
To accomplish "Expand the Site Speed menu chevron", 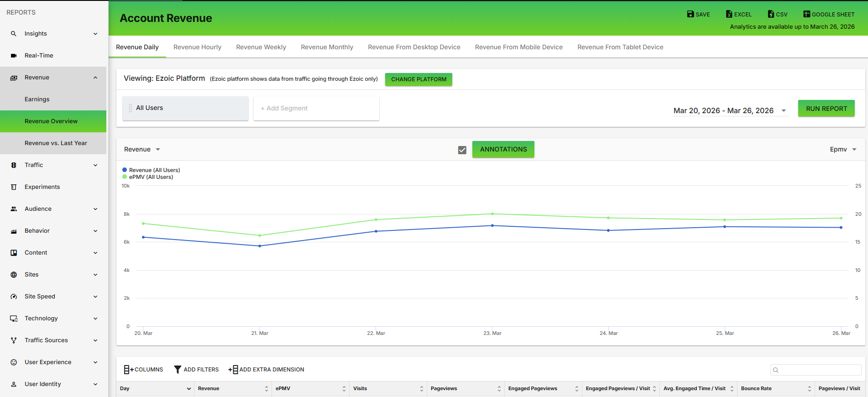I will click(95, 297).
